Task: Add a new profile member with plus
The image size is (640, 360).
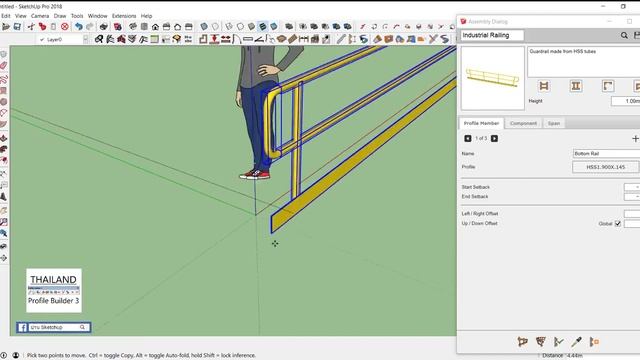Action: click(x=635, y=139)
